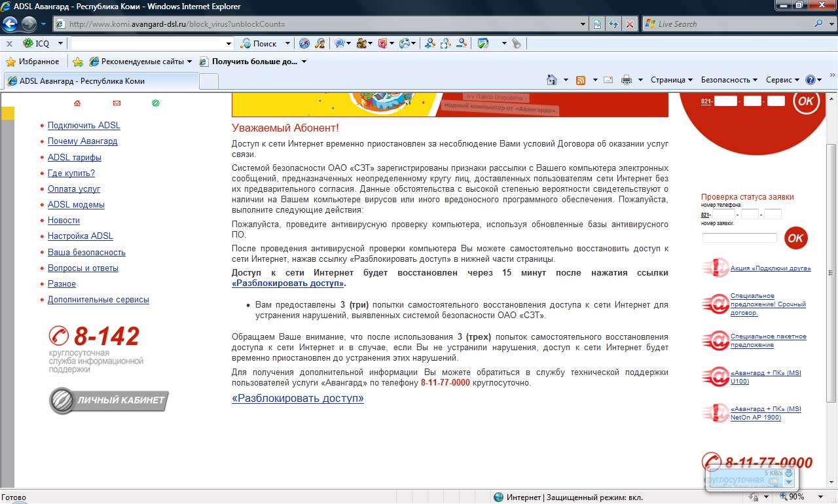Click the RSS feeds icon in command bar
Viewport: 838px width, 504px height.
pos(580,80)
